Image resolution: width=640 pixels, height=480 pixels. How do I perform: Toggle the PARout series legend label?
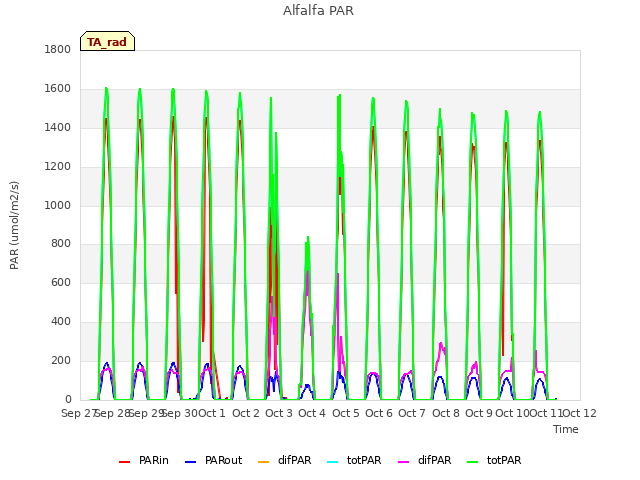coord(223,460)
